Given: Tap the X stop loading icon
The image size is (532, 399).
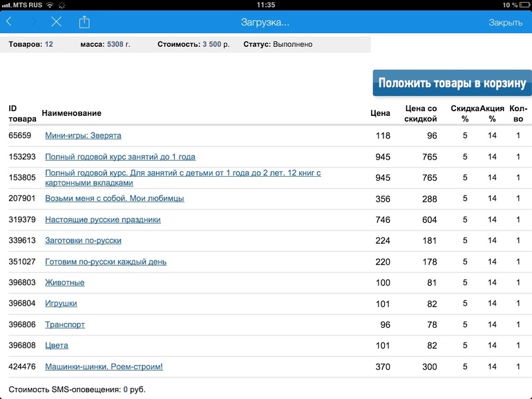Looking at the screenshot, I should point(57,22).
